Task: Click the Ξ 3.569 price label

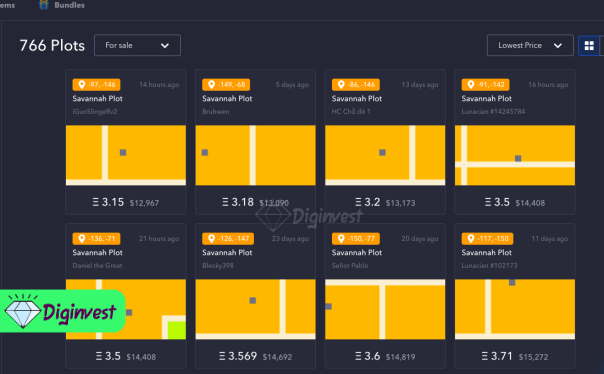Action: point(238,356)
